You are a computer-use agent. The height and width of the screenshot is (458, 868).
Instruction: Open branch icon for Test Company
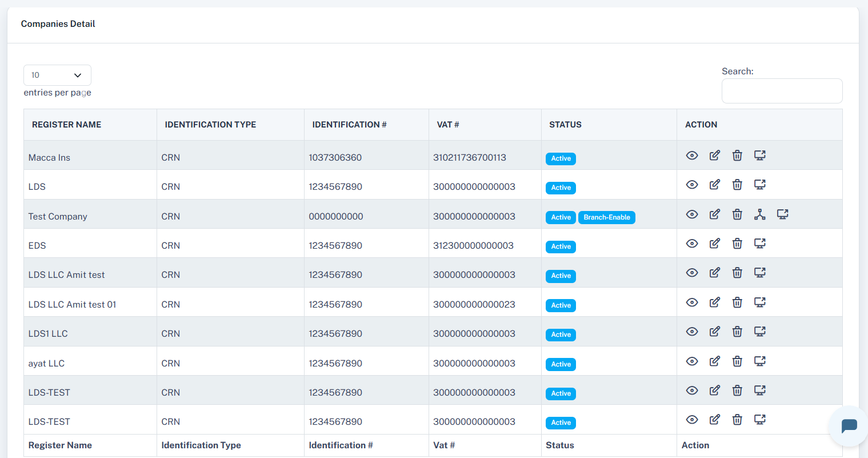(759, 214)
